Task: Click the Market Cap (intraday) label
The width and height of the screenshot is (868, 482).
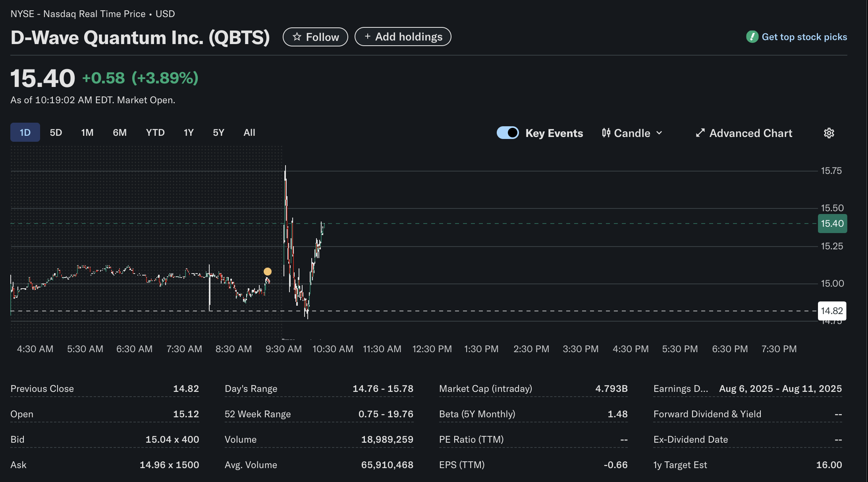Action: point(486,389)
